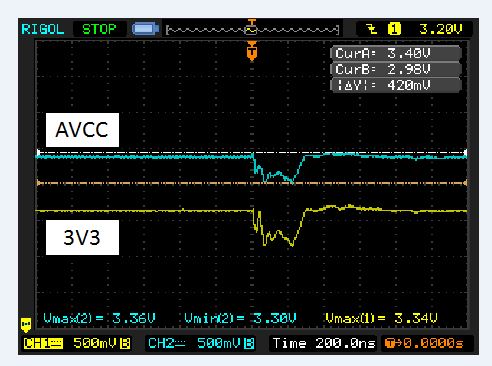The image size is (492, 366).
Task: Click the CH1 500mV scale value
Action: (x=95, y=343)
